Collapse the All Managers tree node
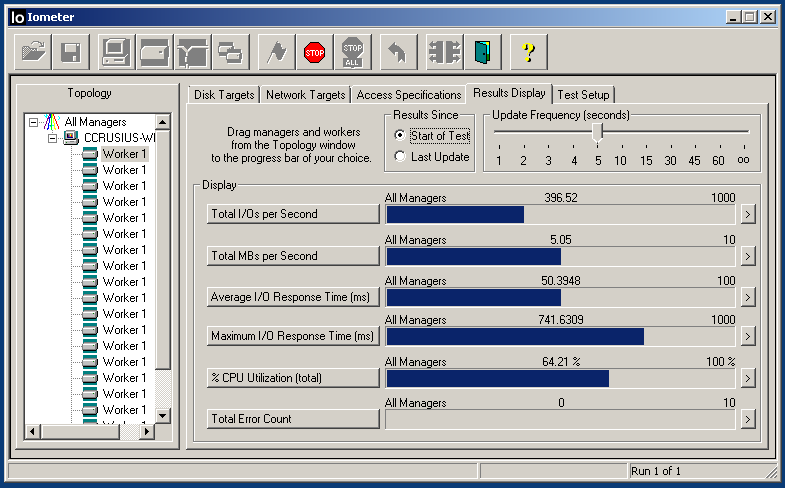The image size is (785, 488). (x=33, y=122)
